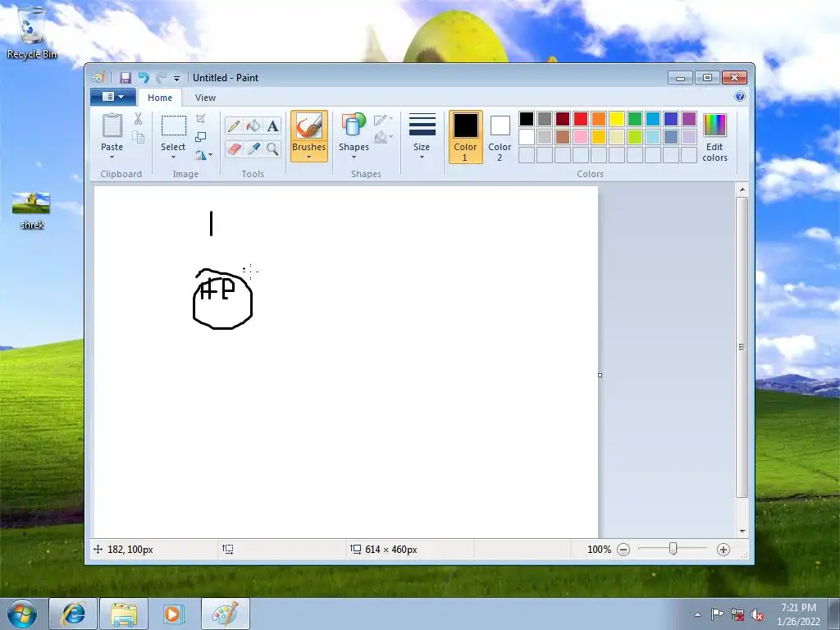Pick the yellow color swatch
This screenshot has width=840, height=630.
[x=617, y=119]
